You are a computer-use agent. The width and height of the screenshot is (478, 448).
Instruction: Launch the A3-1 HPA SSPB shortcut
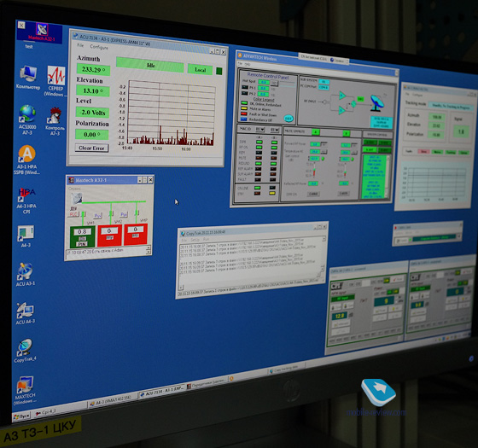[26, 160]
